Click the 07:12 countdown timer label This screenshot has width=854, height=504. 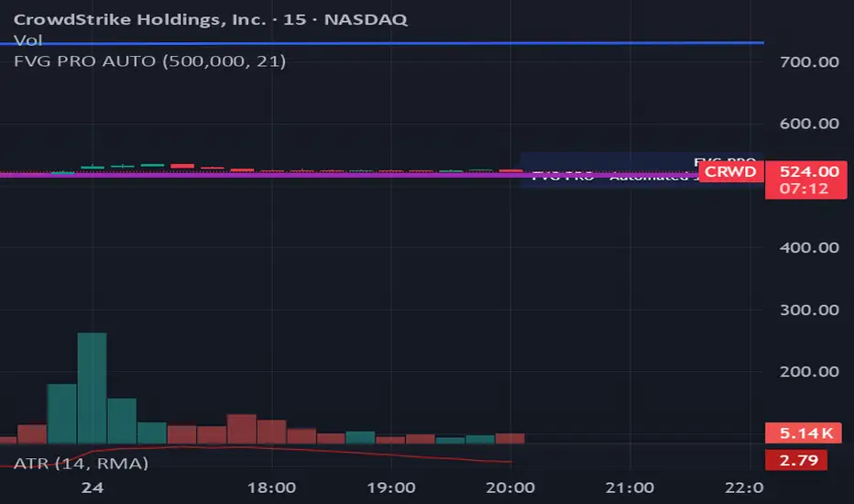[x=804, y=189]
